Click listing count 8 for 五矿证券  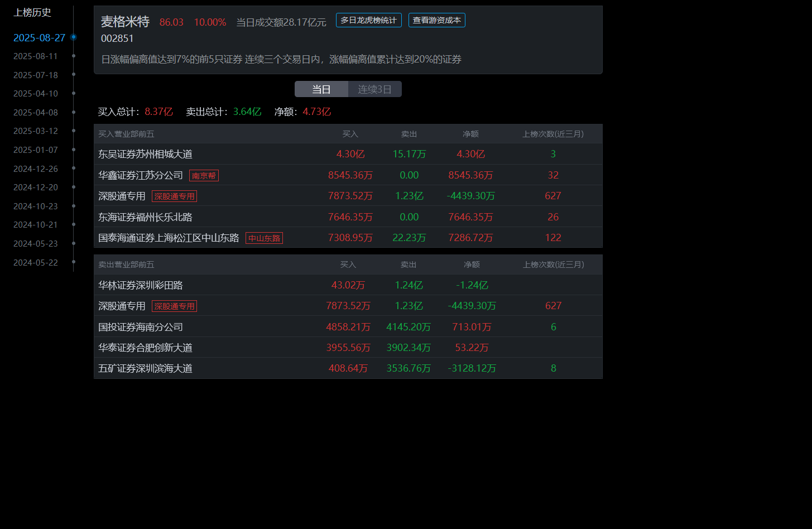554,368
